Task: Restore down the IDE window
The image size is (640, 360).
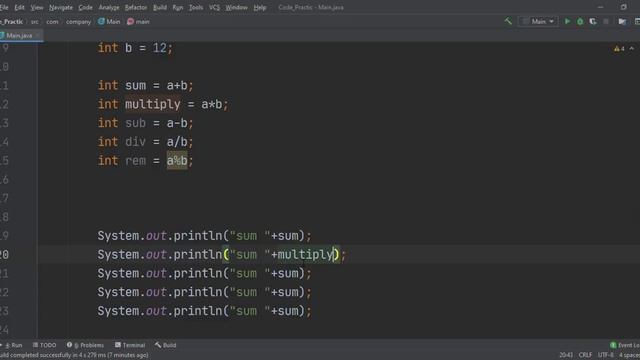Action: pyautogui.click(x=624, y=7)
